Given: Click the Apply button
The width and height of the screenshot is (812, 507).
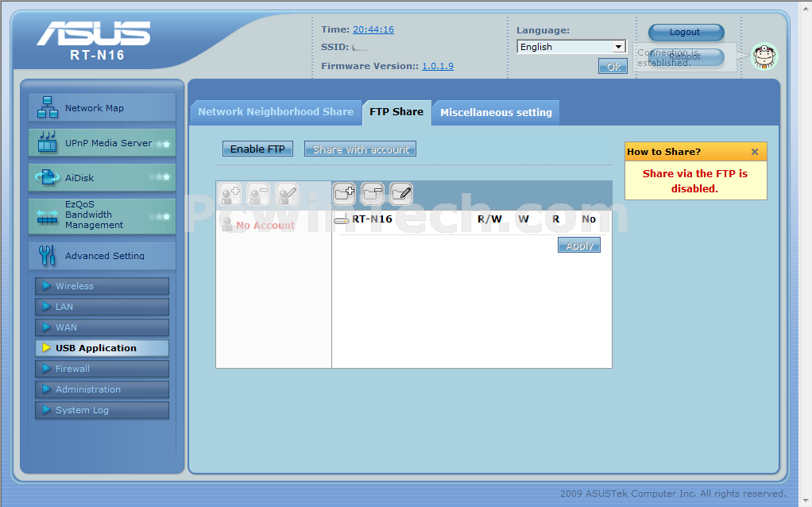Looking at the screenshot, I should [579, 245].
